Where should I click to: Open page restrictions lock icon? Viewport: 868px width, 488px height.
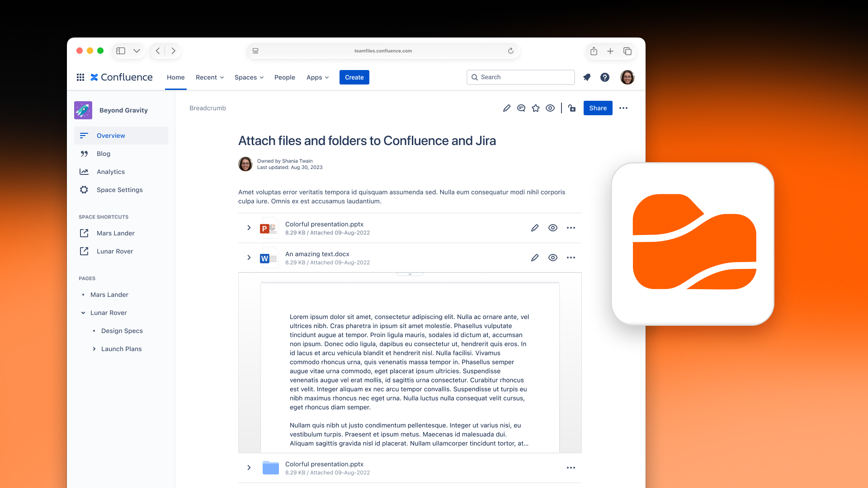pos(572,108)
